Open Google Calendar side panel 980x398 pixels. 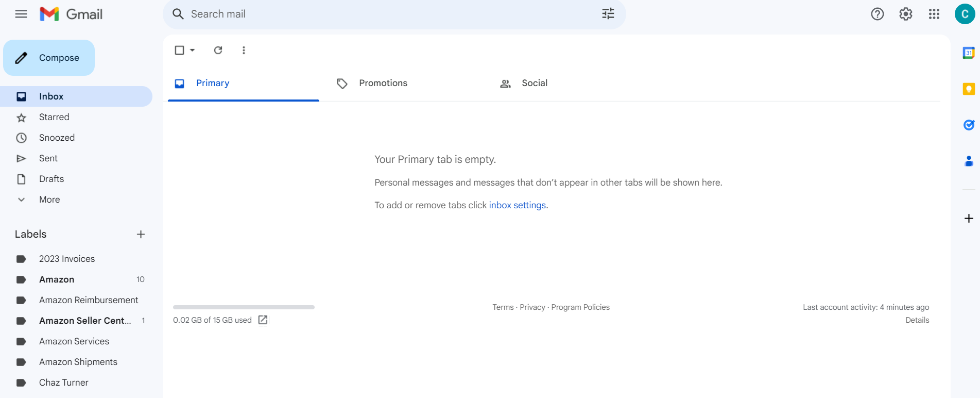pyautogui.click(x=969, y=53)
